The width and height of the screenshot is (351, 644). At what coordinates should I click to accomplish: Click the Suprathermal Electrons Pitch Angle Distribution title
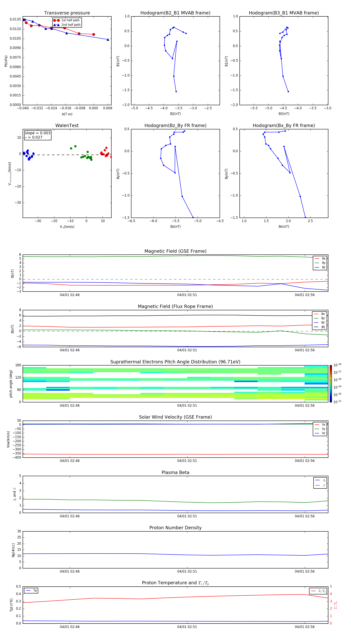coord(175,362)
